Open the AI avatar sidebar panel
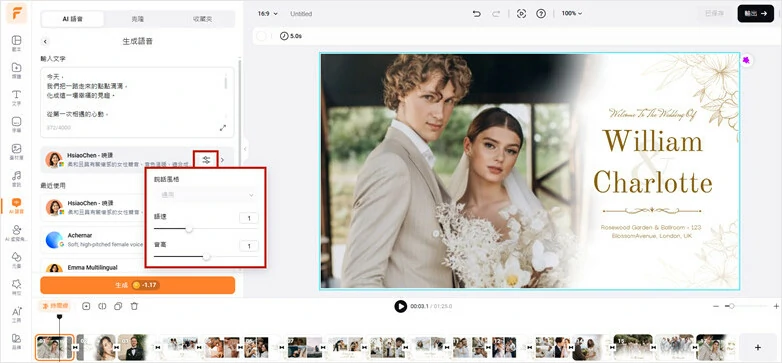782x363 pixels. pos(16,232)
